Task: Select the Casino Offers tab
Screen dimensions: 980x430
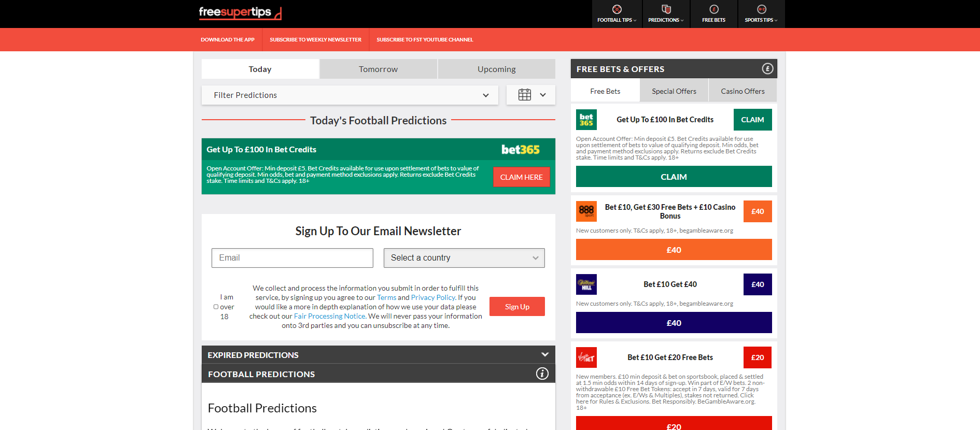Action: pos(743,91)
